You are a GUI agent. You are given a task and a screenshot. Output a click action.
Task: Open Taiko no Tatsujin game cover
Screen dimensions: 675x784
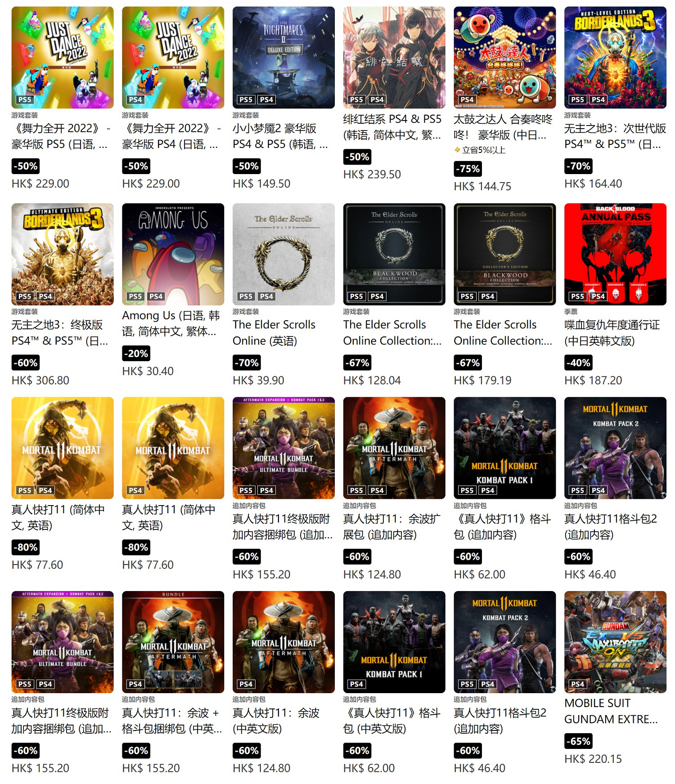504,57
